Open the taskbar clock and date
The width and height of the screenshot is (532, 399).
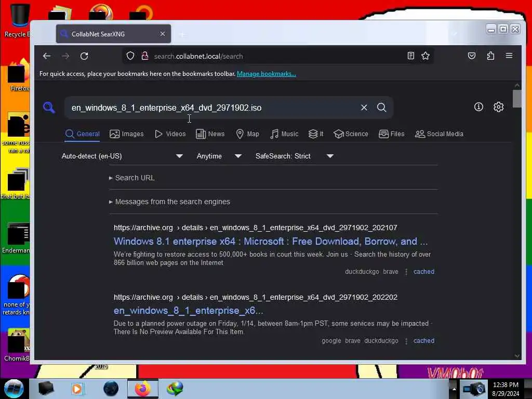point(506,389)
